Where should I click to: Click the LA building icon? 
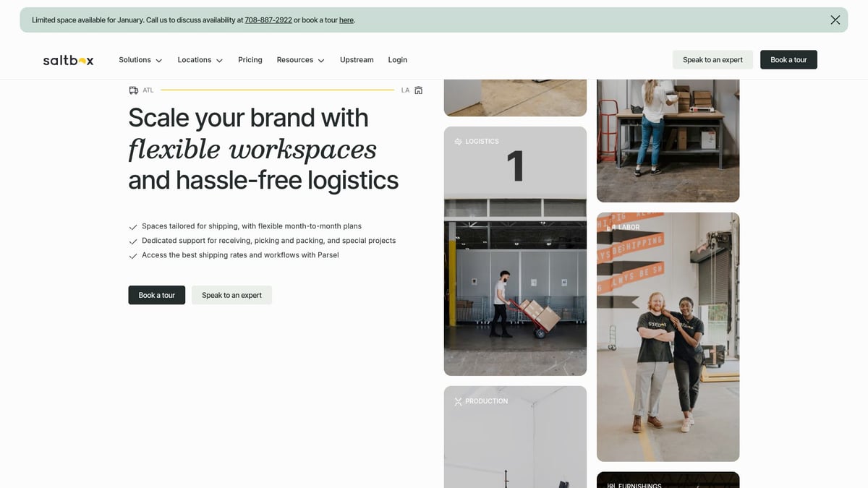pos(418,90)
